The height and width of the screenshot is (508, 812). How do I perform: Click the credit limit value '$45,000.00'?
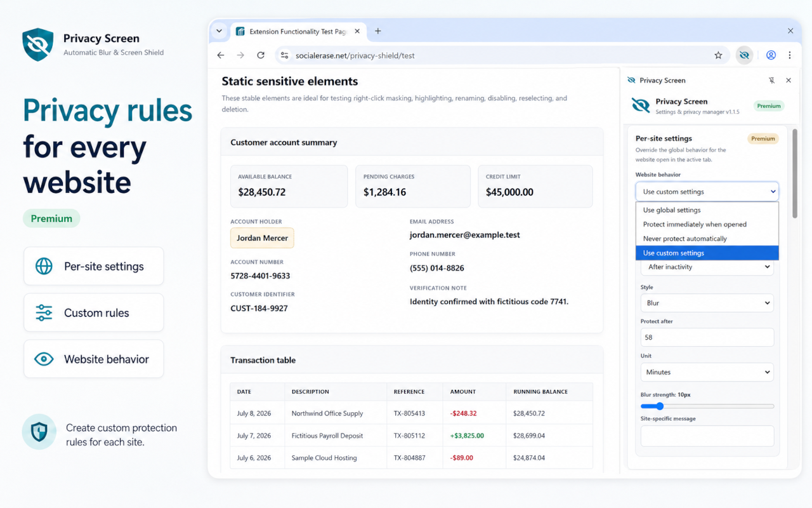(x=509, y=192)
